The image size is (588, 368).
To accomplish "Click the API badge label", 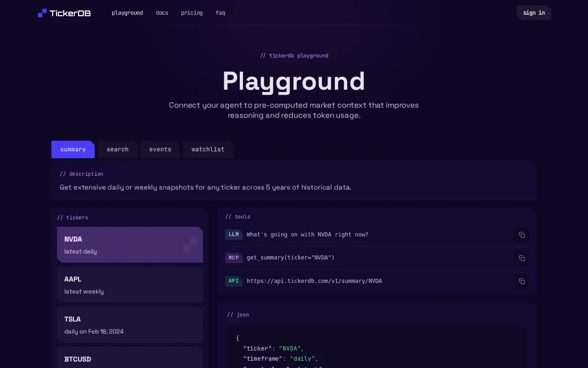I will (x=233, y=281).
